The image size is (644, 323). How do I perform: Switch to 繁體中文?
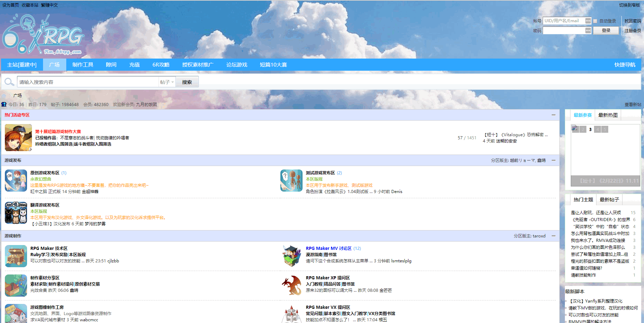(50, 5)
